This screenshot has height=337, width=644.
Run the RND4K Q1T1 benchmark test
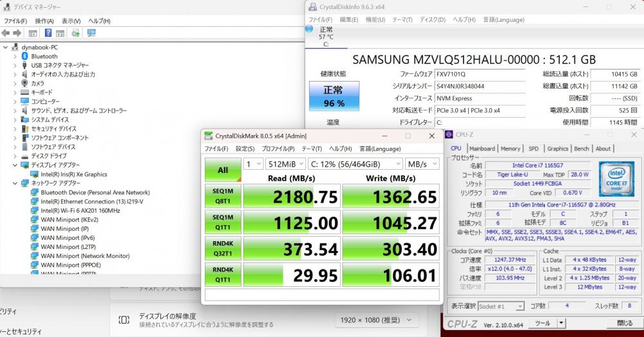click(x=223, y=275)
